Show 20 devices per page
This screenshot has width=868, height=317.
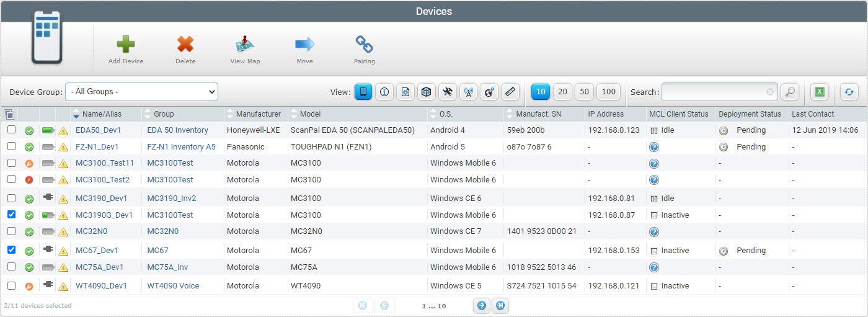[562, 92]
